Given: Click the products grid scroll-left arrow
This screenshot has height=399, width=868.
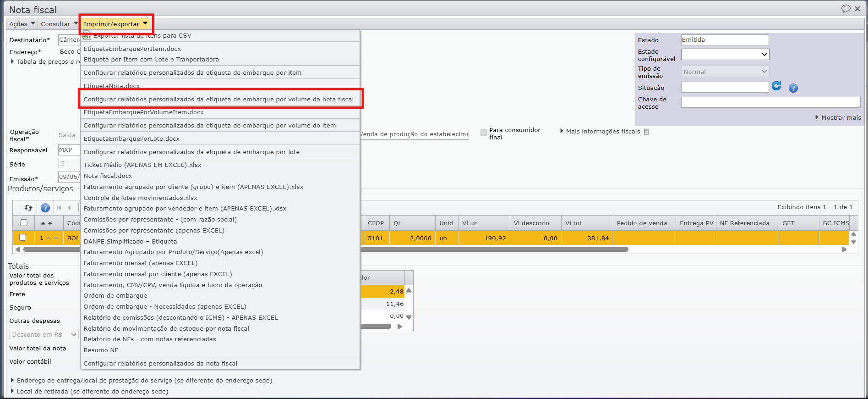Looking at the screenshot, I should point(17,249).
